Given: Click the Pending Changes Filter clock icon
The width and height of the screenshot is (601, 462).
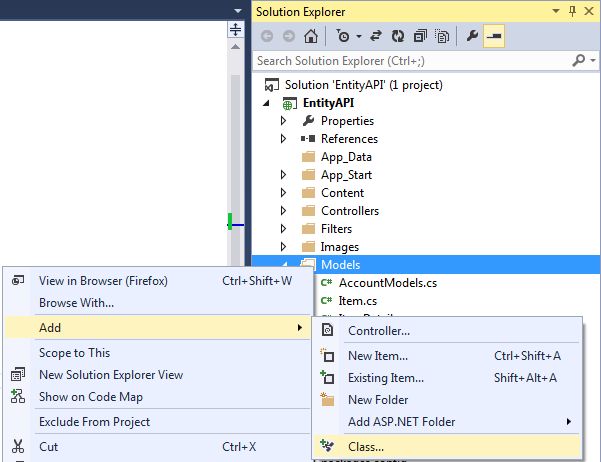Looking at the screenshot, I should [343, 36].
